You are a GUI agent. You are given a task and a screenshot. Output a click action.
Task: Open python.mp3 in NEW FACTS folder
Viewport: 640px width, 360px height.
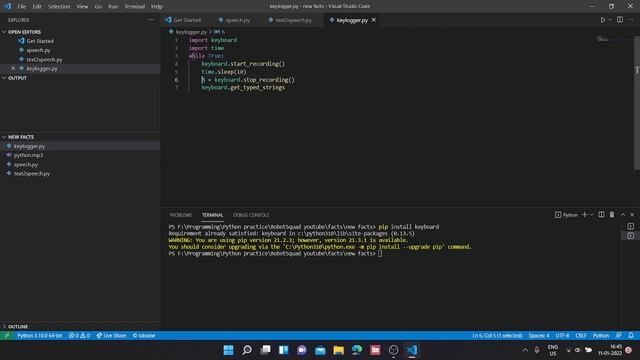coord(28,155)
